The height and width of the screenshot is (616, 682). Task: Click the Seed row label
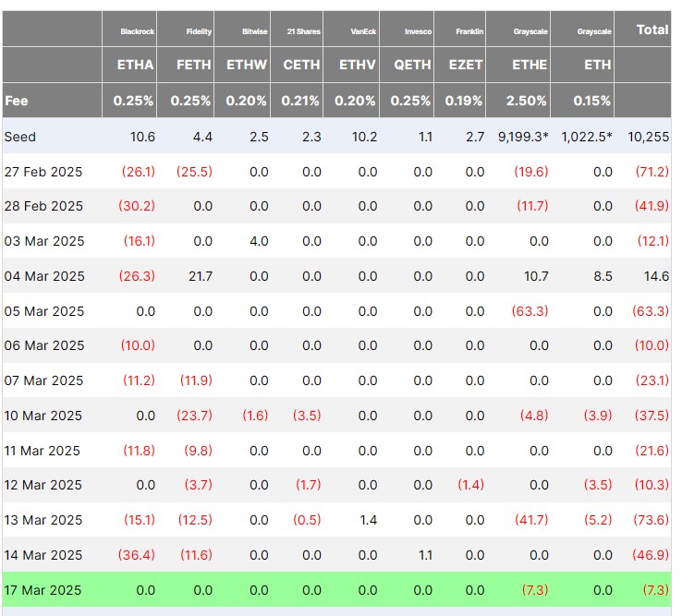click(20, 137)
